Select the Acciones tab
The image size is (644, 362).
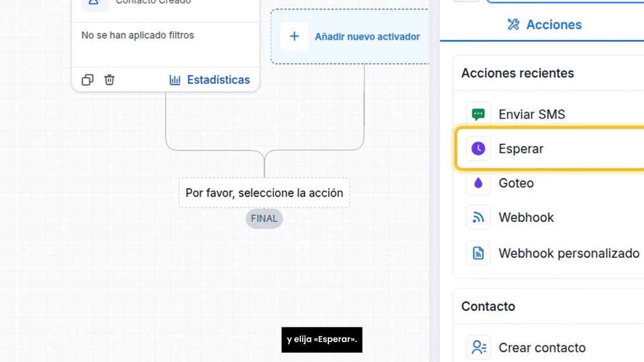544,25
